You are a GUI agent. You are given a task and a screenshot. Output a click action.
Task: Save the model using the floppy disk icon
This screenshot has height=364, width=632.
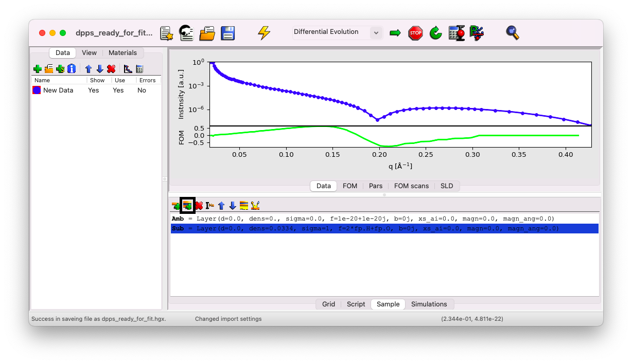228,33
